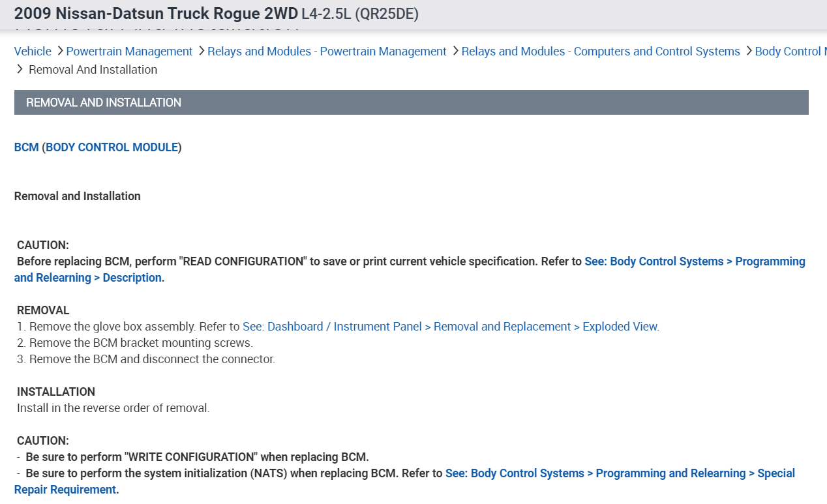
Task: Click the INSTALLATION subheading text
Action: point(56,392)
